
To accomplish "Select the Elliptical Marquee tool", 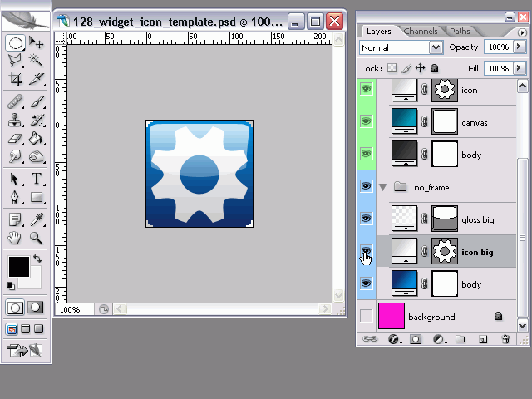I will (x=15, y=42).
